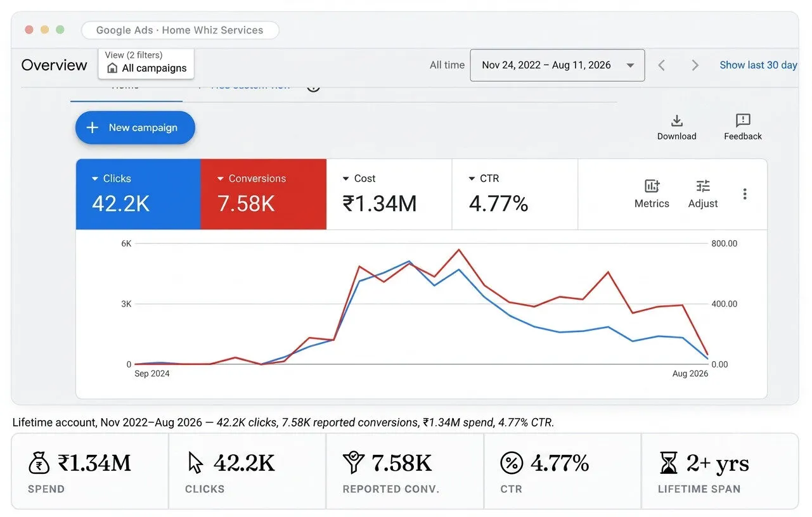The image size is (812, 517).
Task: Click the hourglass Lifetime Span icon
Action: (x=668, y=463)
